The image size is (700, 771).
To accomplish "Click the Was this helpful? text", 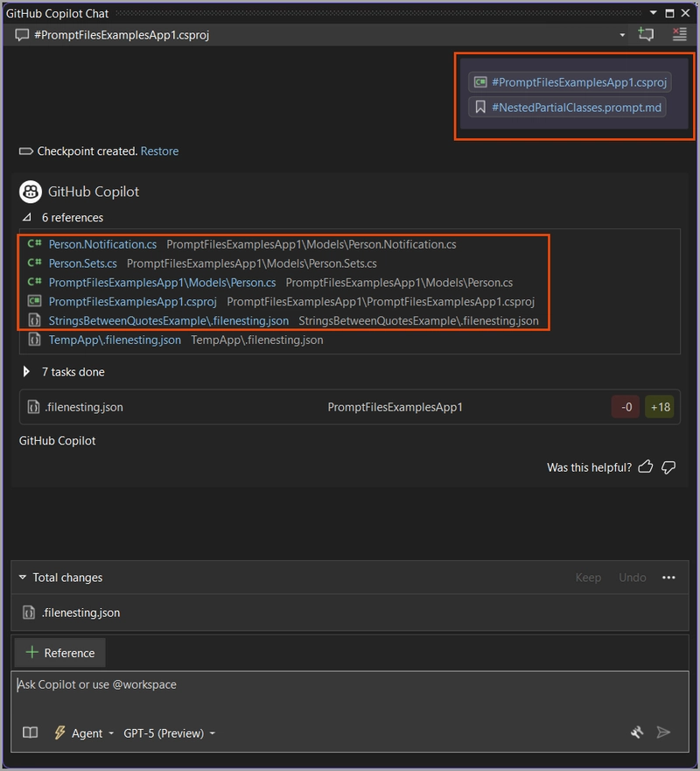I will pos(590,467).
